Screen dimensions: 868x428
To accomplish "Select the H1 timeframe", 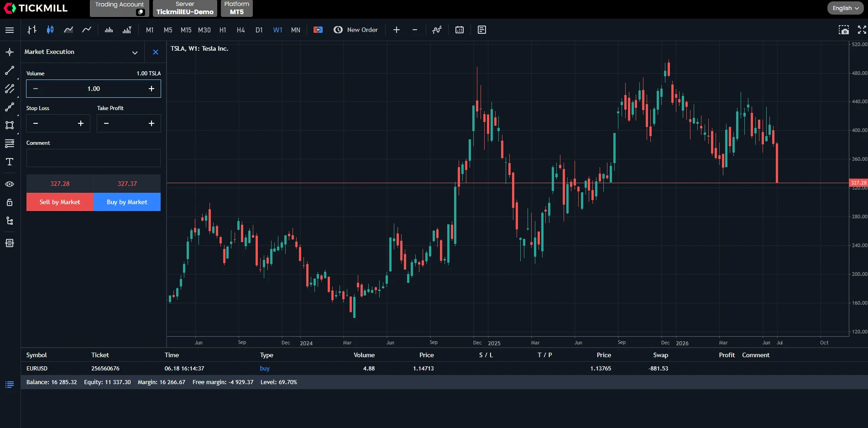I will [x=223, y=30].
